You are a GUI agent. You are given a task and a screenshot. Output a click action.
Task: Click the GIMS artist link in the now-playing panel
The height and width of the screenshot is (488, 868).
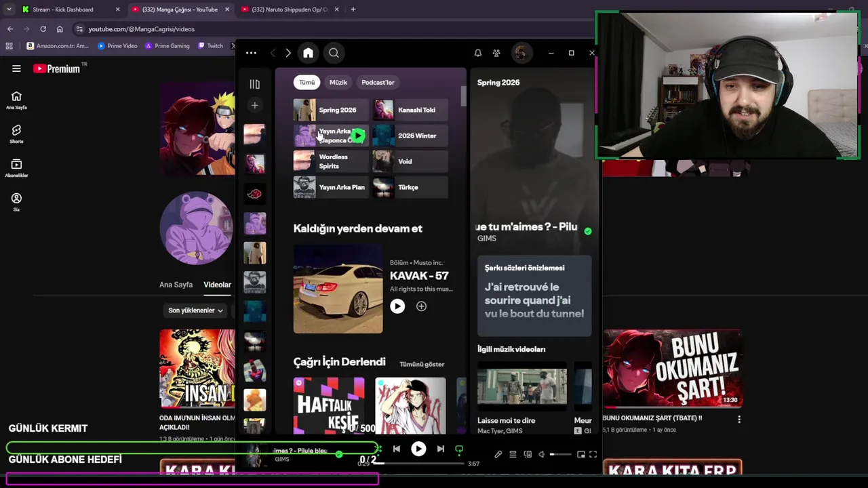(x=487, y=238)
